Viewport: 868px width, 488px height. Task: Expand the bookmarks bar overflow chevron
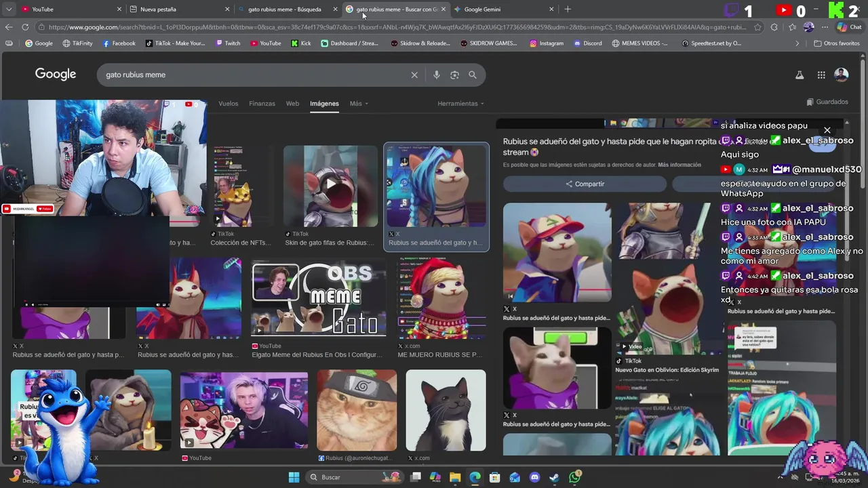tap(797, 43)
